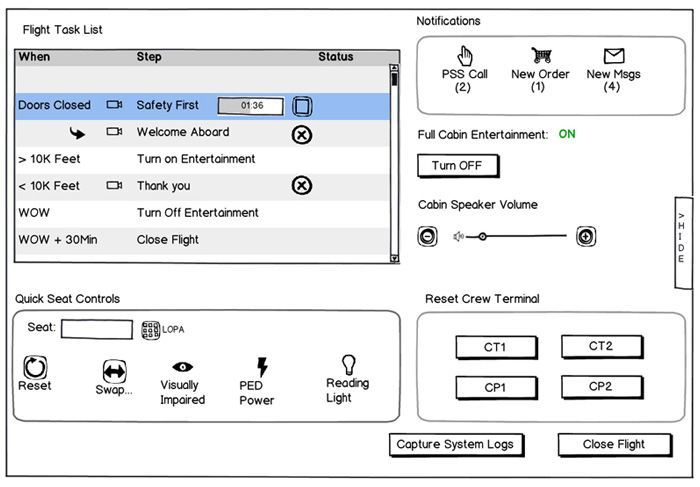Click the PED Power lightning icon
The height and width of the screenshot is (487, 700).
tap(263, 367)
